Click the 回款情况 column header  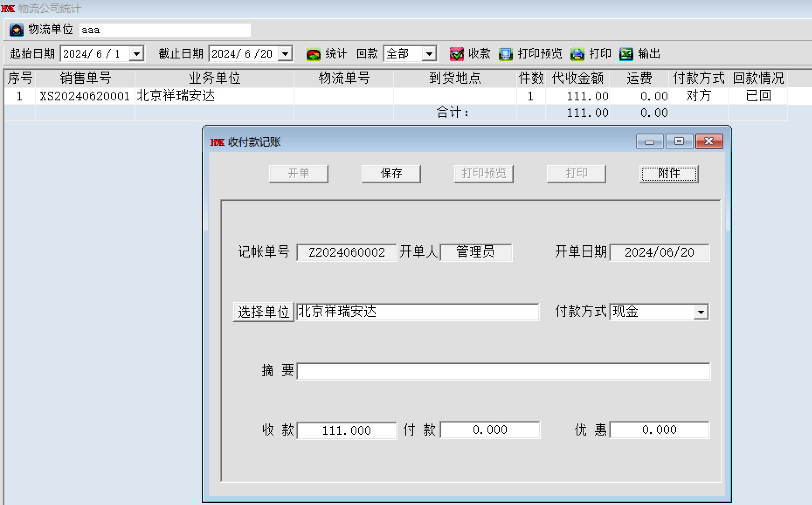758,78
